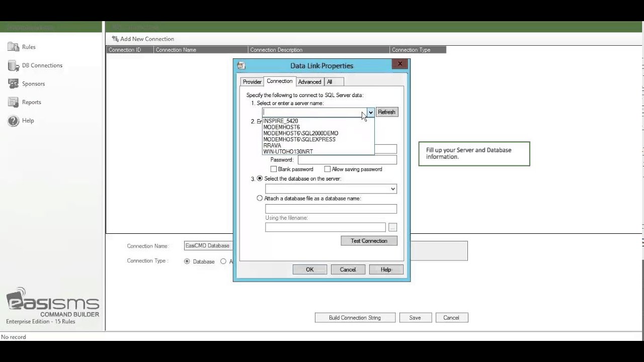Sort by Connection ID column header

pyautogui.click(x=130, y=50)
